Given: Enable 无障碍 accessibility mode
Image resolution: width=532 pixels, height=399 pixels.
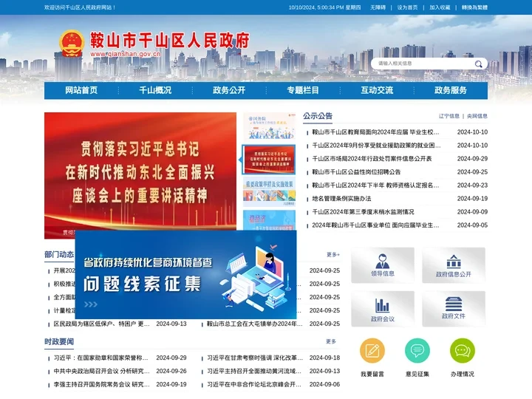Looking at the screenshot, I should tap(378, 7).
